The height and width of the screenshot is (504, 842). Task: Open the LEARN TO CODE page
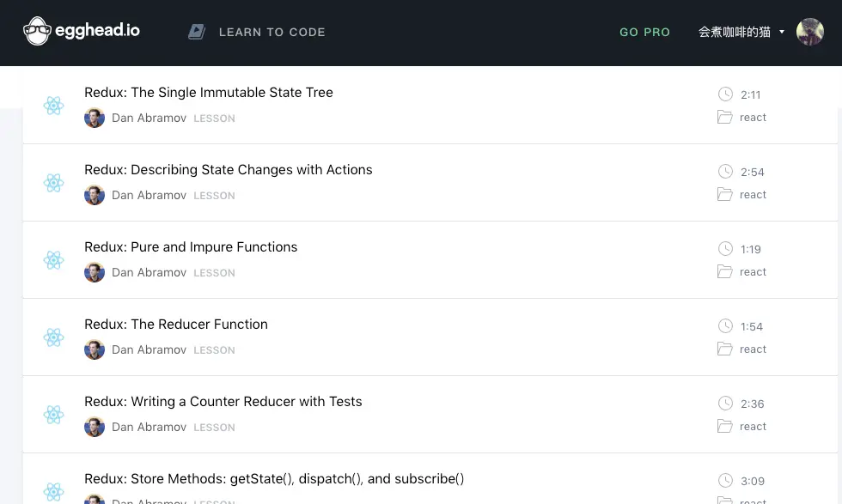tap(272, 32)
